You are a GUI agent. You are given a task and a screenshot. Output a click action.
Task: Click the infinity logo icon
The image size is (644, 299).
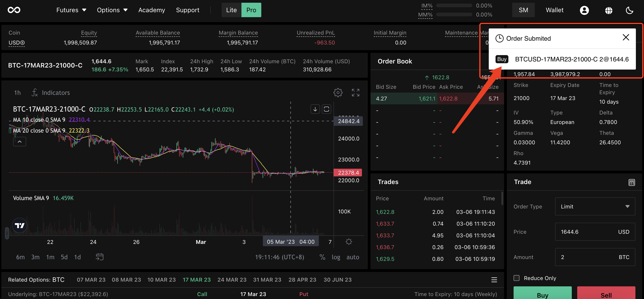pos(14,10)
